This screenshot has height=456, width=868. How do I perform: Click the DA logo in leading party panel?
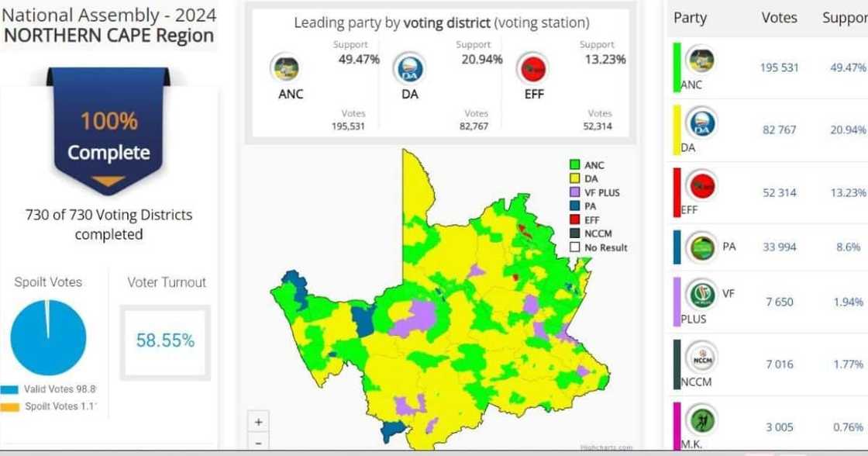[408, 68]
